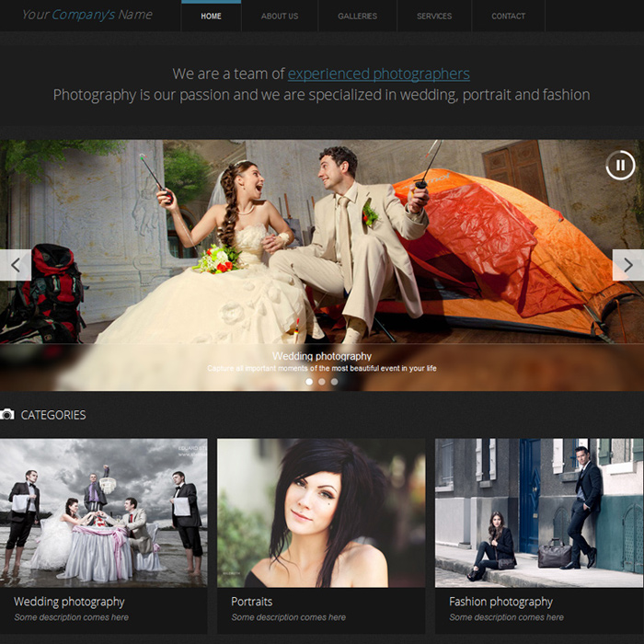Viewport: 644px width, 644px height.
Task: Go to the Galleries menu item
Action: tap(357, 16)
